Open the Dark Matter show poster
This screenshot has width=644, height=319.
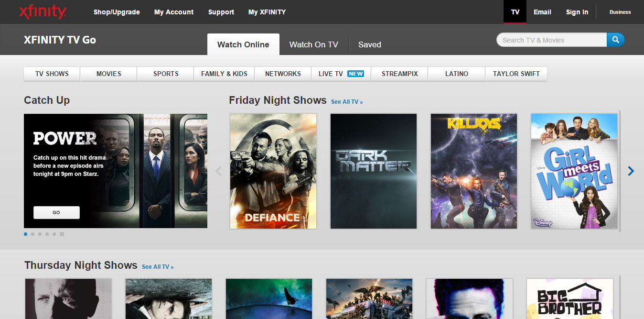374,171
